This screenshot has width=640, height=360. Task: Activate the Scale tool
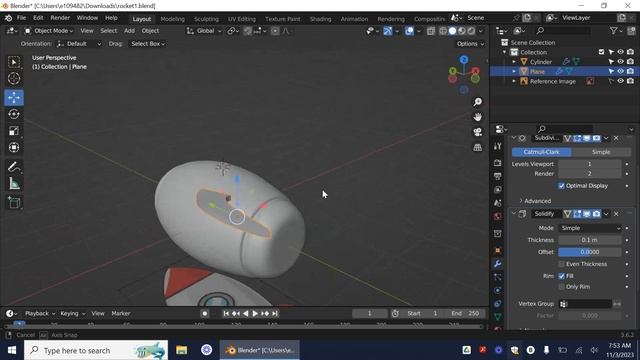[x=14, y=131]
